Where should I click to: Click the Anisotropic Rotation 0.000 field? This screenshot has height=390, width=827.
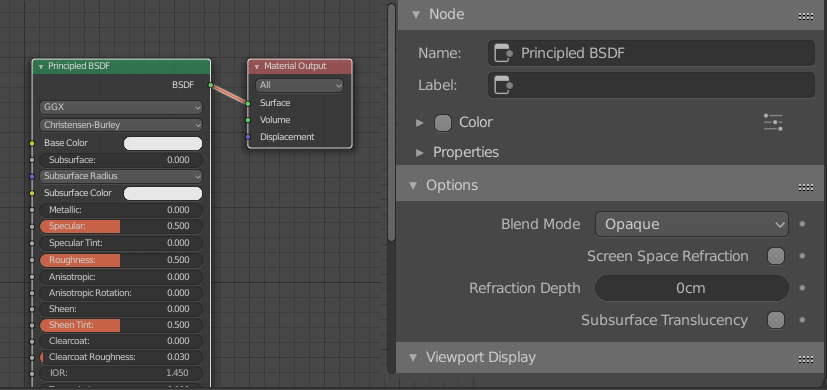click(121, 293)
